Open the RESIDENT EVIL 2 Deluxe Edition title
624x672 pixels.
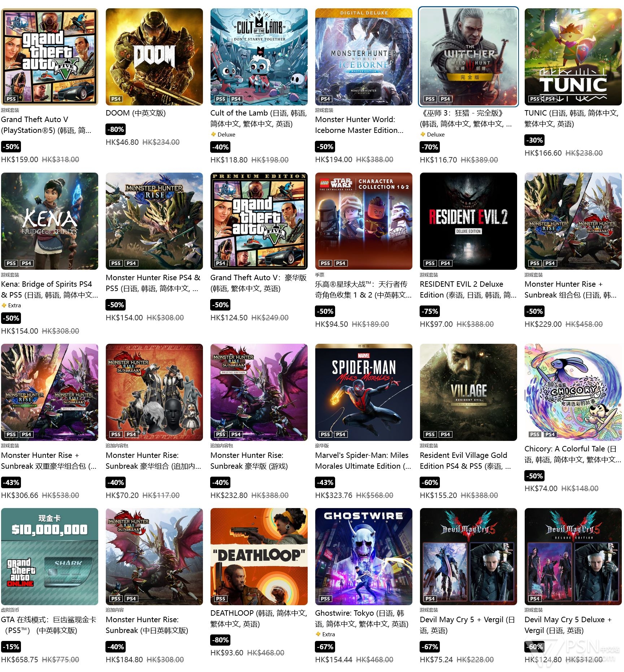[x=468, y=290]
